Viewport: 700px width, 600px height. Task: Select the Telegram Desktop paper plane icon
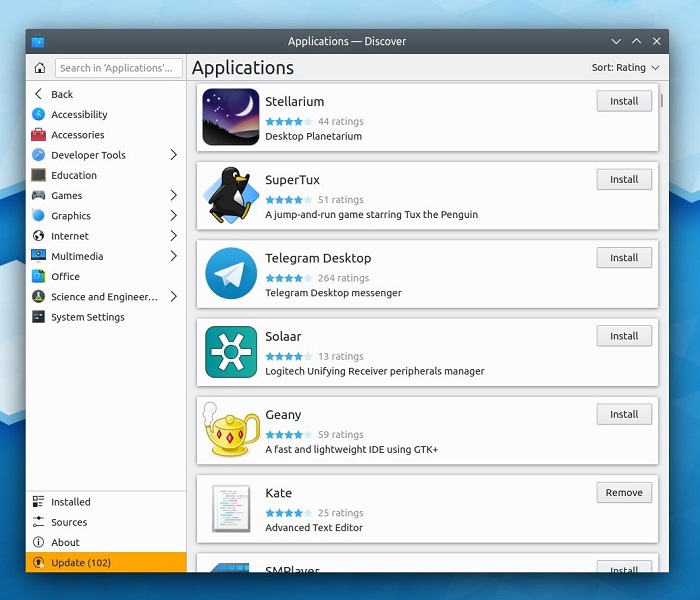click(x=231, y=274)
